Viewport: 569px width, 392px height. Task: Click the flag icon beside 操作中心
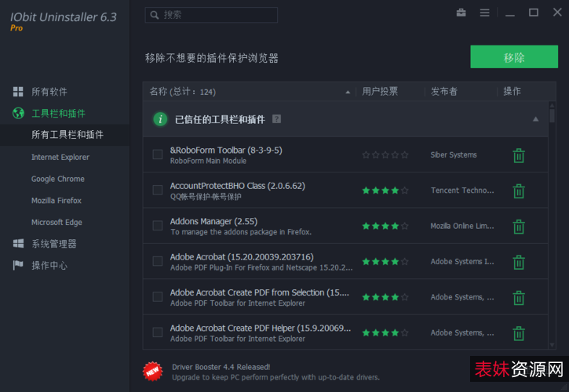click(x=18, y=265)
